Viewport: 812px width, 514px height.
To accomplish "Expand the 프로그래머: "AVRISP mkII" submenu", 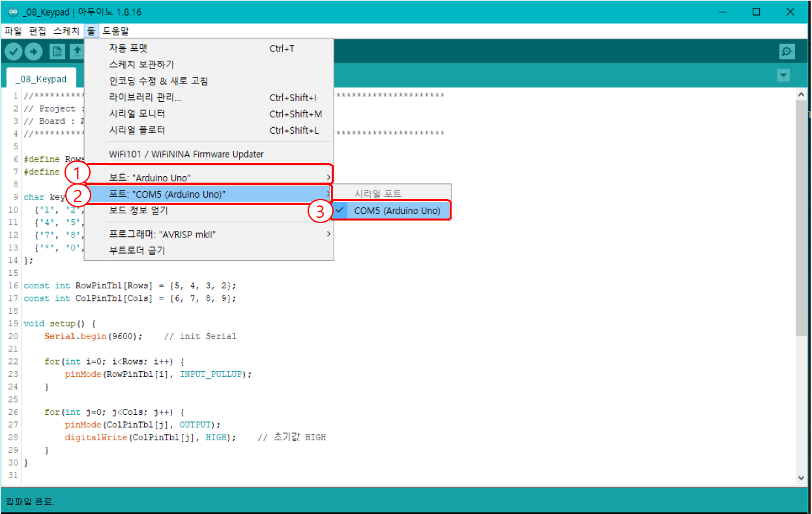I will [x=196, y=234].
